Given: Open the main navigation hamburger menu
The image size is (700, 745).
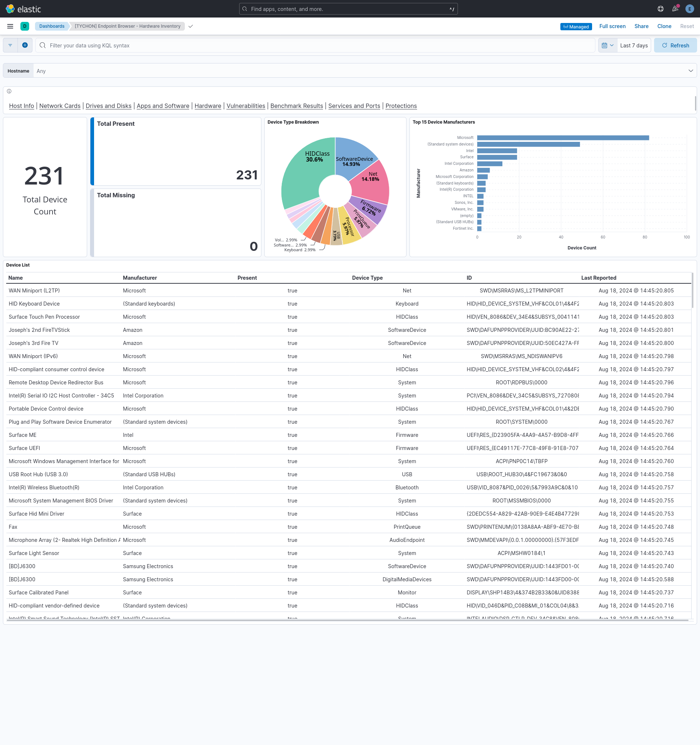Looking at the screenshot, I should [10, 26].
